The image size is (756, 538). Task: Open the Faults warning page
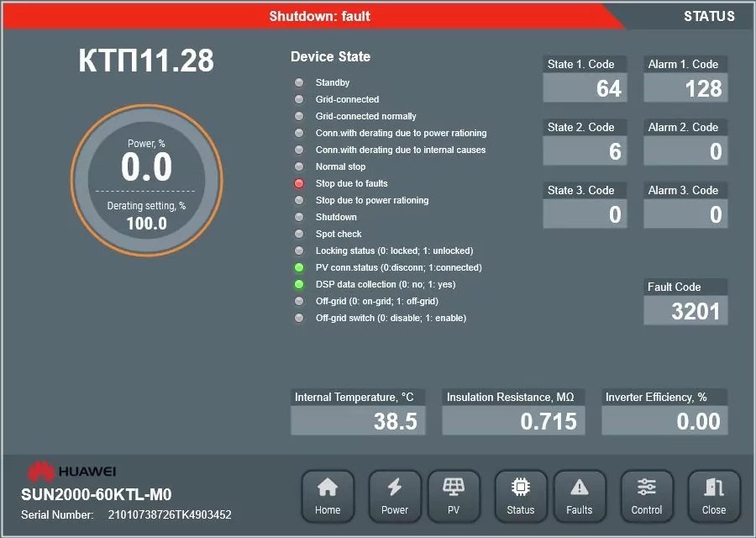[x=580, y=497]
